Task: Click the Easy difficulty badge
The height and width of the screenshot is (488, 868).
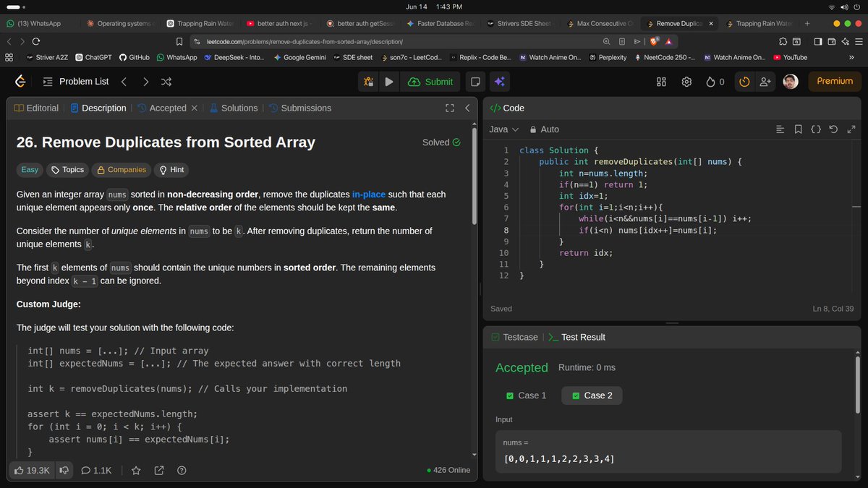Action: click(x=30, y=170)
